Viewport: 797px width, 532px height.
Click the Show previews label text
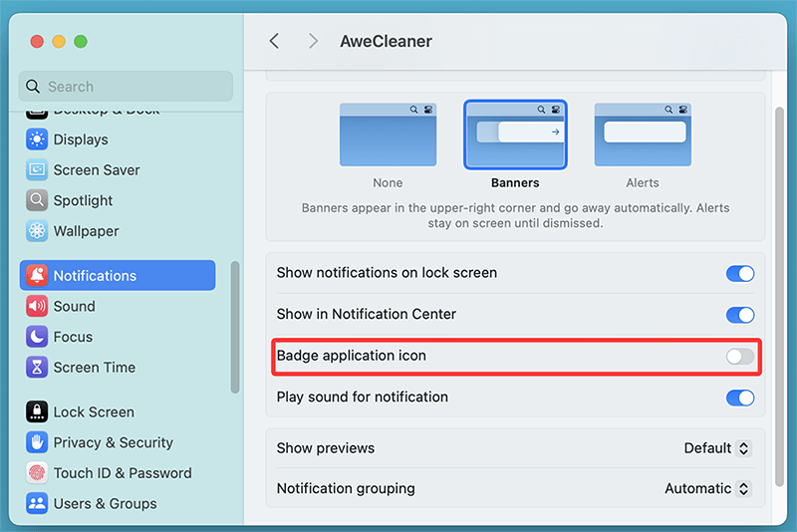pos(326,448)
